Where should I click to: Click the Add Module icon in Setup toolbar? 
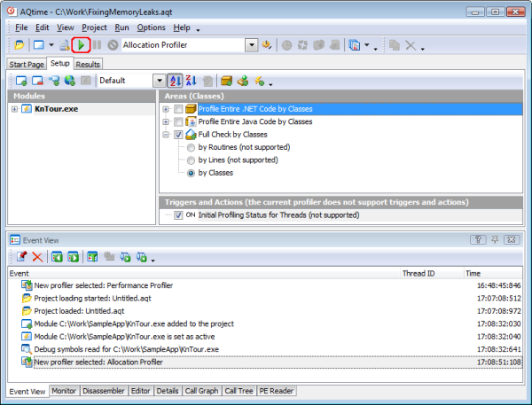pos(21,81)
